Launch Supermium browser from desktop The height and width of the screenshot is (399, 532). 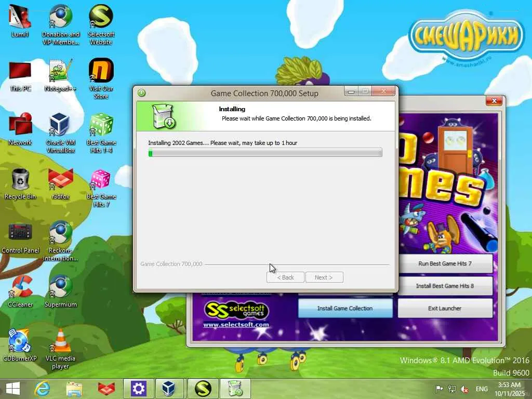(60, 291)
